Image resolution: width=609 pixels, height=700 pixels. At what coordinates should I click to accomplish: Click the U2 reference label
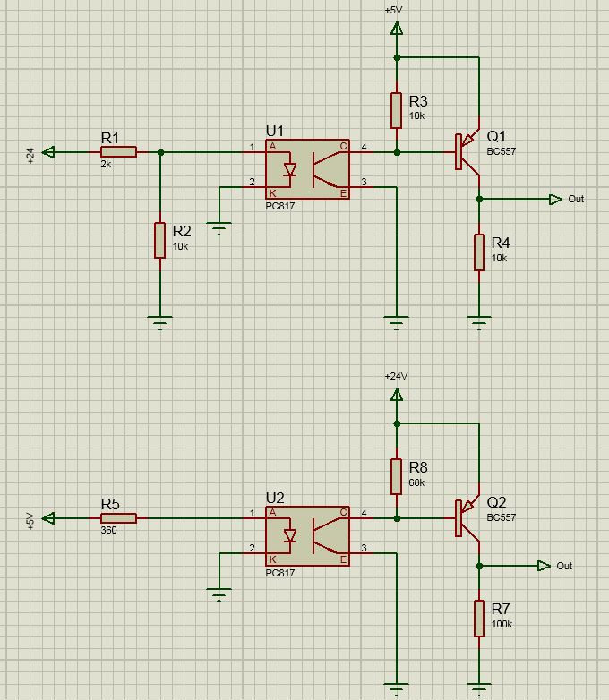pos(275,498)
